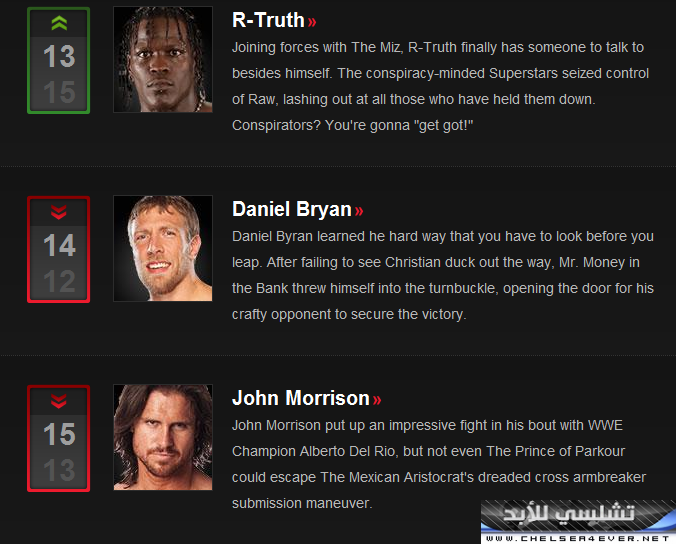Viewport: 676px width, 544px height.
Task: Click the red down-arrows icon above rank 14
Action: (x=59, y=212)
